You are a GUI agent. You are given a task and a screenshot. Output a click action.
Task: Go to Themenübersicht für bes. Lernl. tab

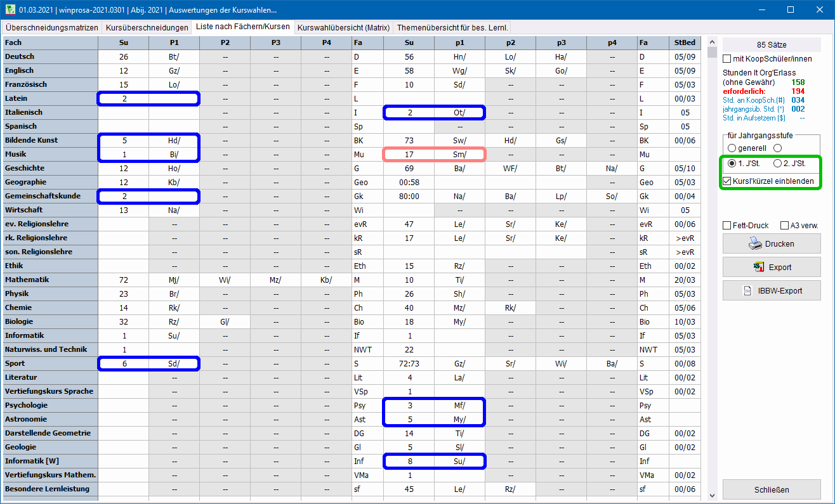452,28
